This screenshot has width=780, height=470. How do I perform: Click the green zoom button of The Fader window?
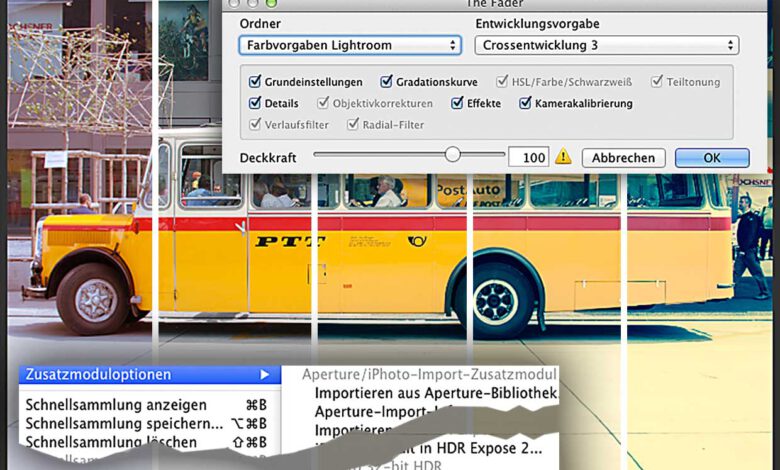[x=271, y=3]
